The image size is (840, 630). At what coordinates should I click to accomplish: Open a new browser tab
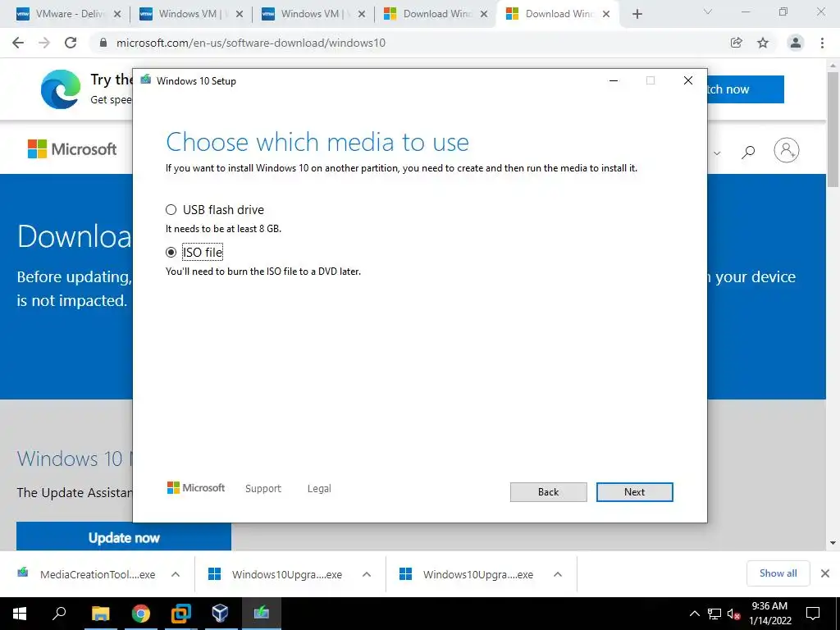pyautogui.click(x=637, y=14)
